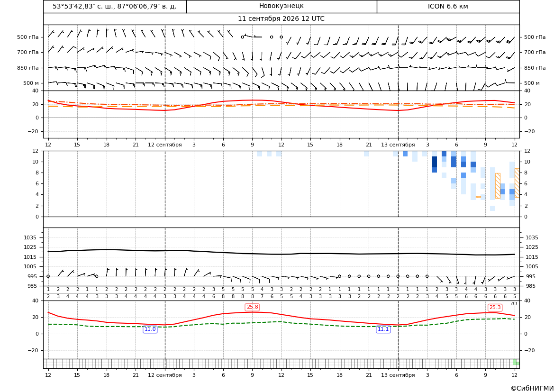Click the 12 сентября label on upper axis
Screen dimensions: 554x392
[164, 145]
